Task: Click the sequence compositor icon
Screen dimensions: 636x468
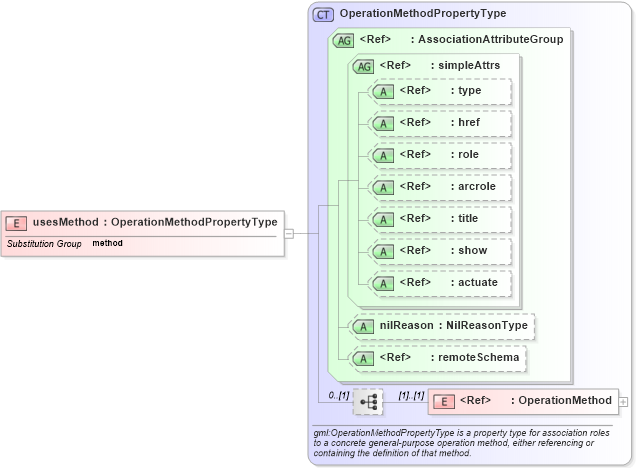Action: click(368, 402)
